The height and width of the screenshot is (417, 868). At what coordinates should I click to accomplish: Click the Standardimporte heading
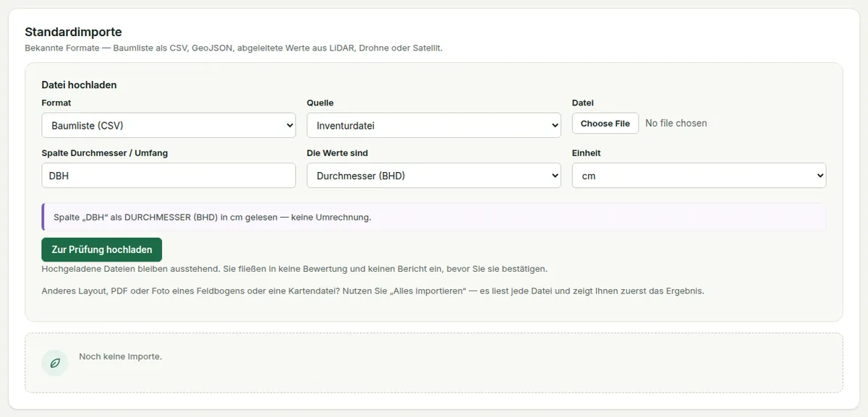coord(73,32)
